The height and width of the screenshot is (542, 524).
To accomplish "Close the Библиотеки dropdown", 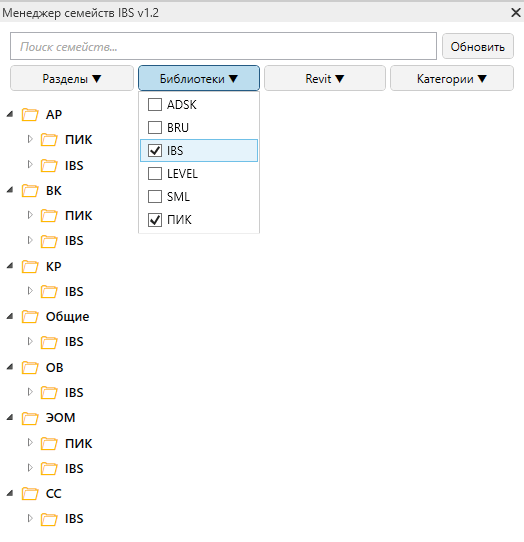I will 199,78.
